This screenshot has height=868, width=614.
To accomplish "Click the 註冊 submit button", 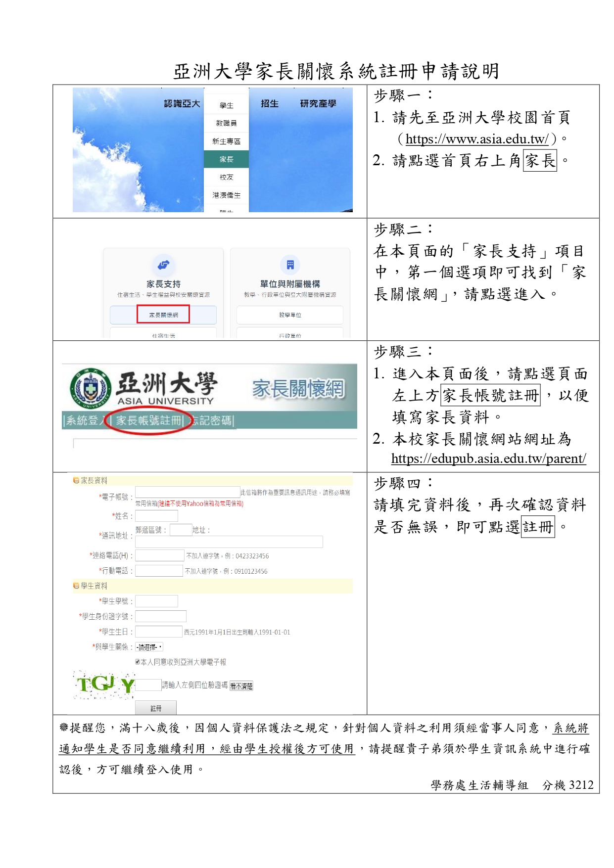I will pos(156,708).
